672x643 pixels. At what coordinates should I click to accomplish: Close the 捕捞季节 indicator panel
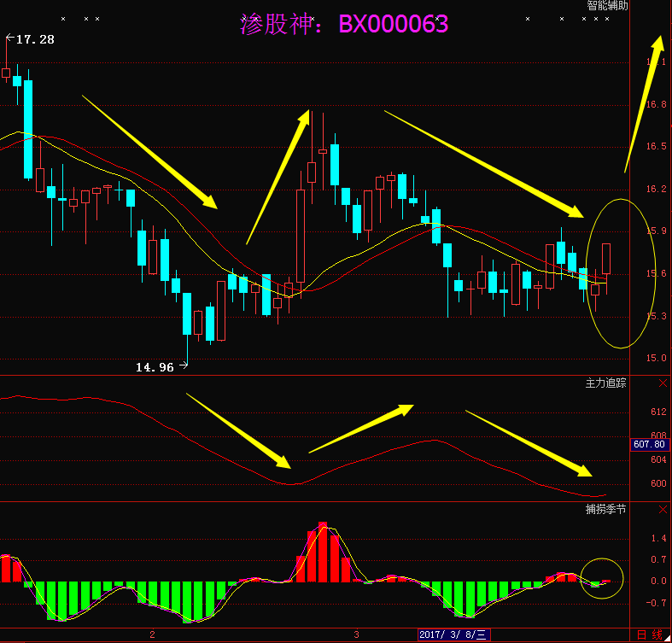click(663, 510)
